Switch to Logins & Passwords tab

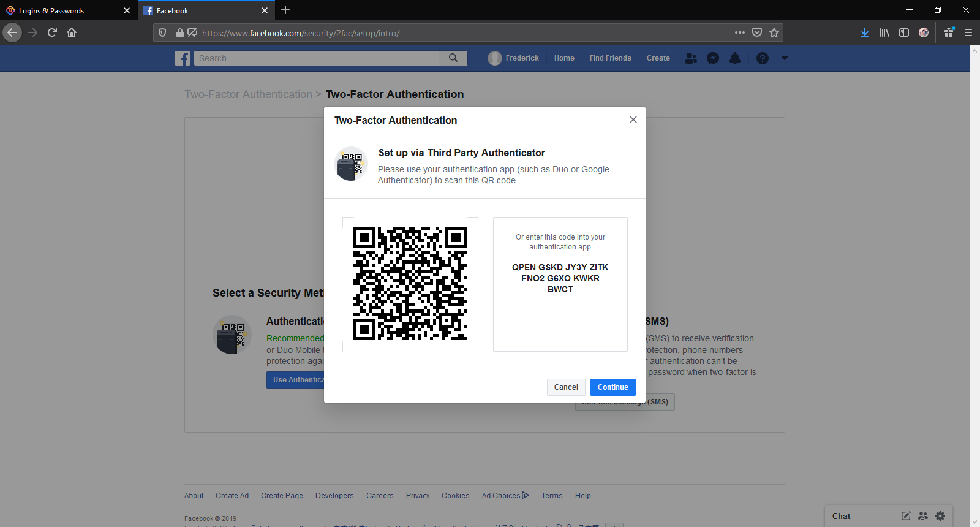(x=67, y=10)
